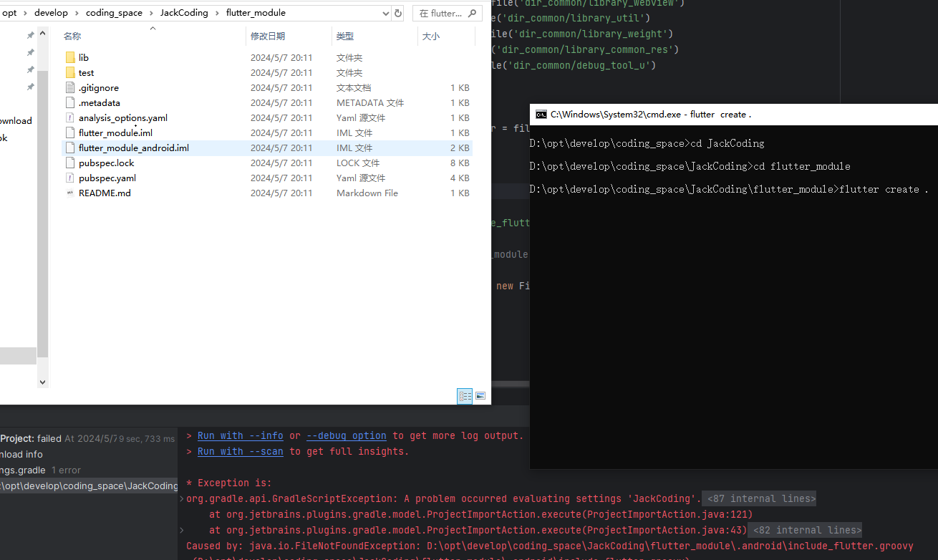Click flutter_module in the address bar
This screenshot has width=938, height=560.
[256, 13]
